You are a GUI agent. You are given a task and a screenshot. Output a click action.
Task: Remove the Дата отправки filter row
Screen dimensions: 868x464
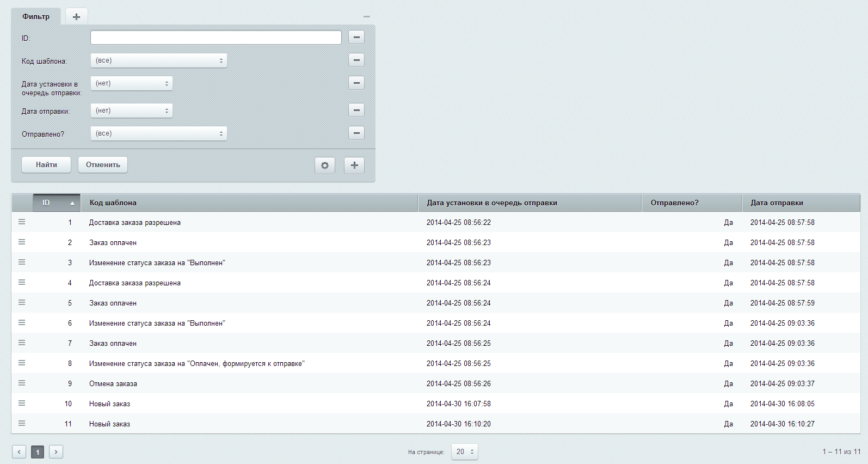356,110
